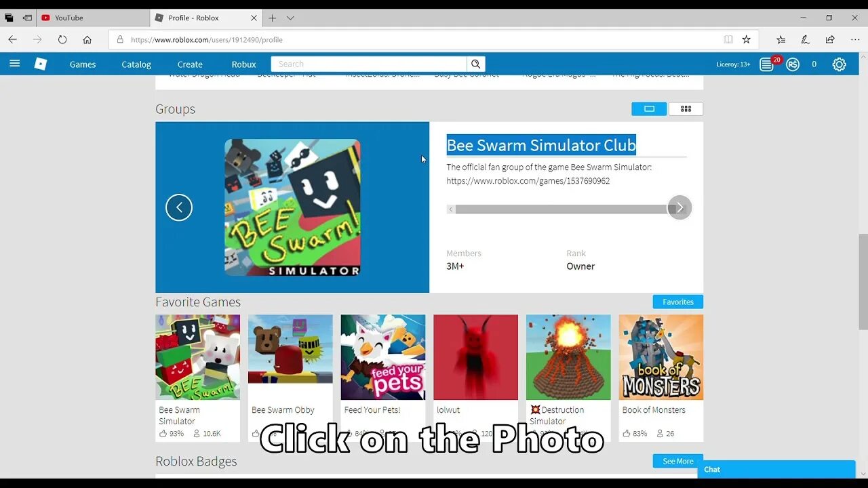The width and height of the screenshot is (868, 488).
Task: Open new browser tab plus
Action: (x=272, y=18)
